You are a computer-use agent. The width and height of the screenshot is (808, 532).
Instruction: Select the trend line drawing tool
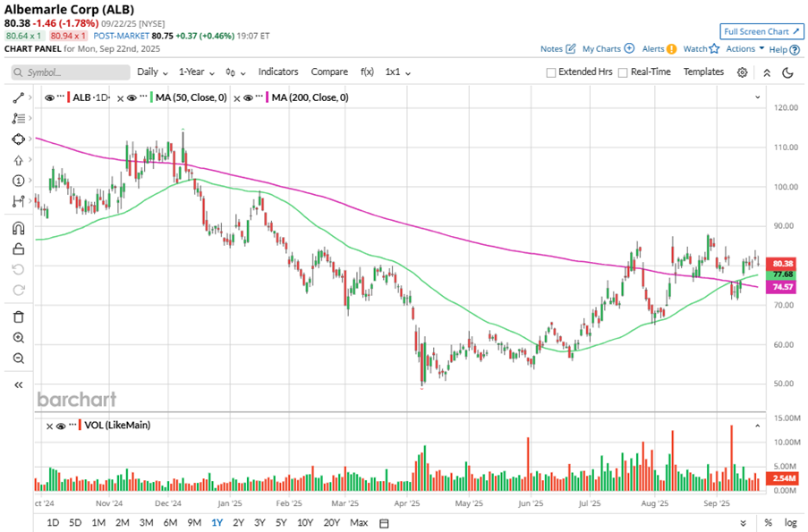point(19,97)
